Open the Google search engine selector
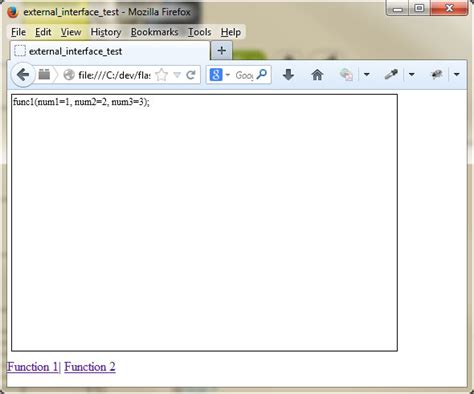This screenshot has width=474, height=394. (219, 75)
